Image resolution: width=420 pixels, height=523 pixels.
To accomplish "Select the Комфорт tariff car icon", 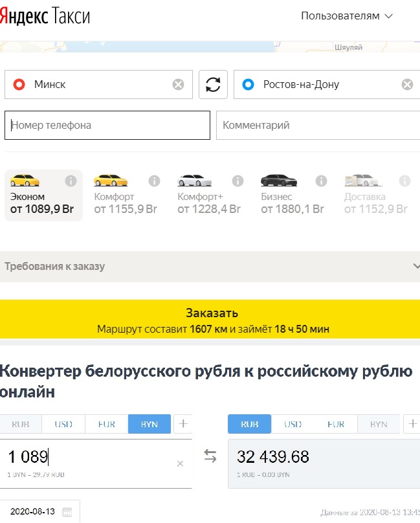I will 111,180.
